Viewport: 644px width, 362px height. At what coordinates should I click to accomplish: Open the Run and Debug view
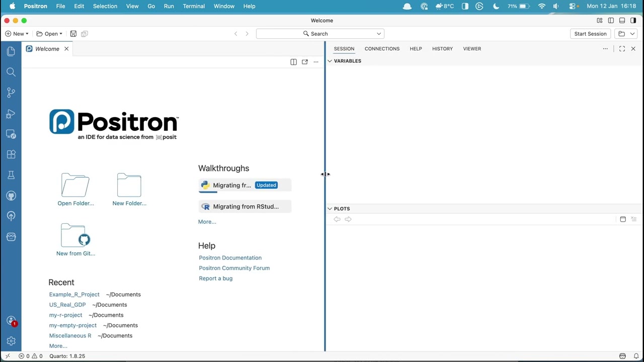click(11, 114)
